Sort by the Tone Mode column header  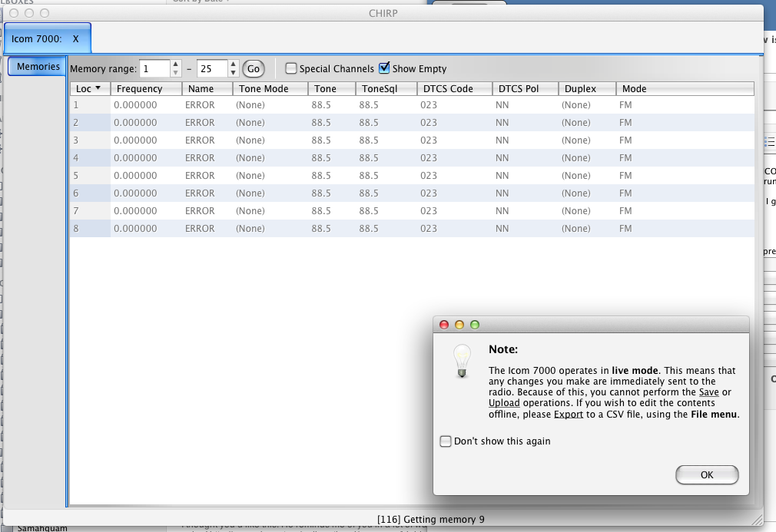point(270,88)
